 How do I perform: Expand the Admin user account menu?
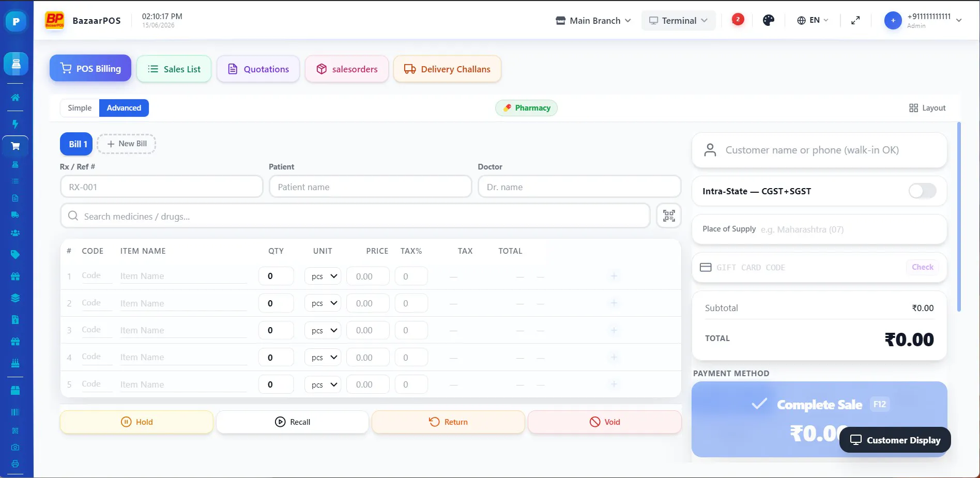[923, 21]
